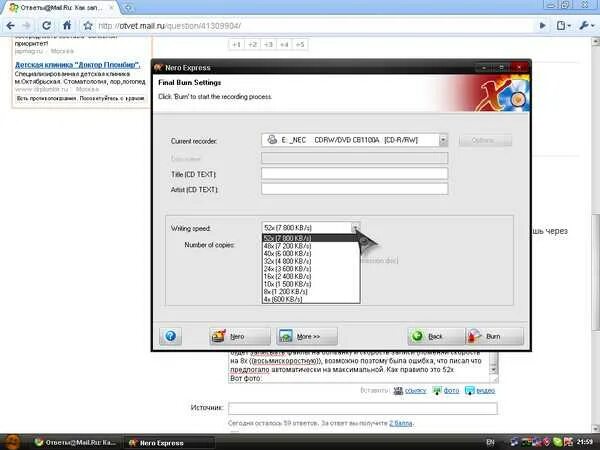
Task: Minimize the Nero Express window
Action: (x=484, y=68)
